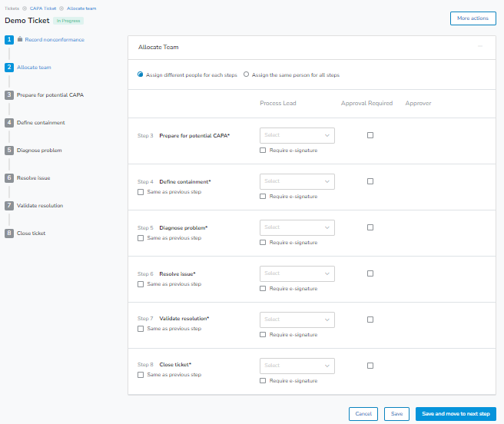Enable Require e-signature for Step 6

point(263,288)
